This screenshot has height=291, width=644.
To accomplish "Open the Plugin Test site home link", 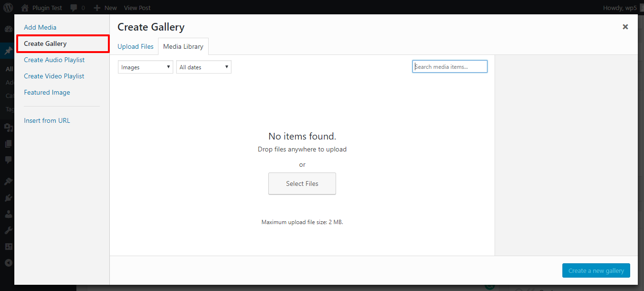I will tap(42, 8).
